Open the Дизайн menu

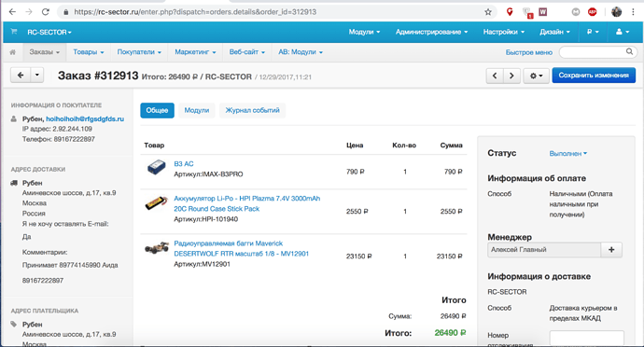pyautogui.click(x=554, y=32)
